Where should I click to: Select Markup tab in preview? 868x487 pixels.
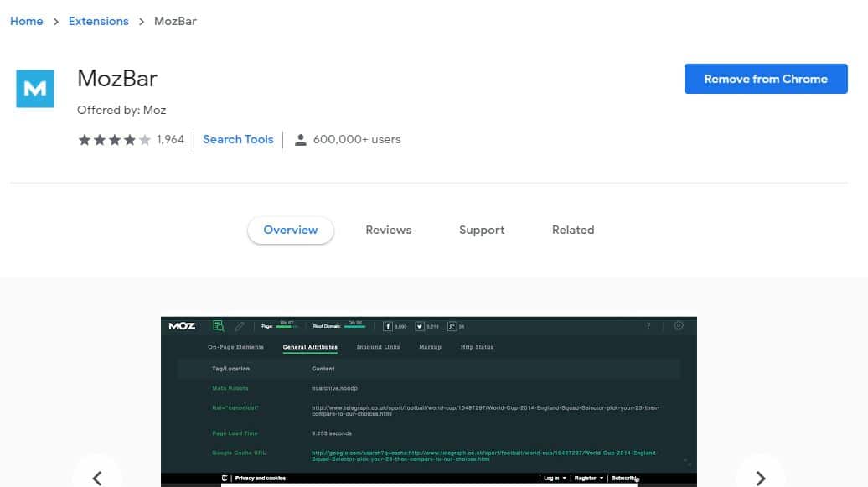(430, 347)
